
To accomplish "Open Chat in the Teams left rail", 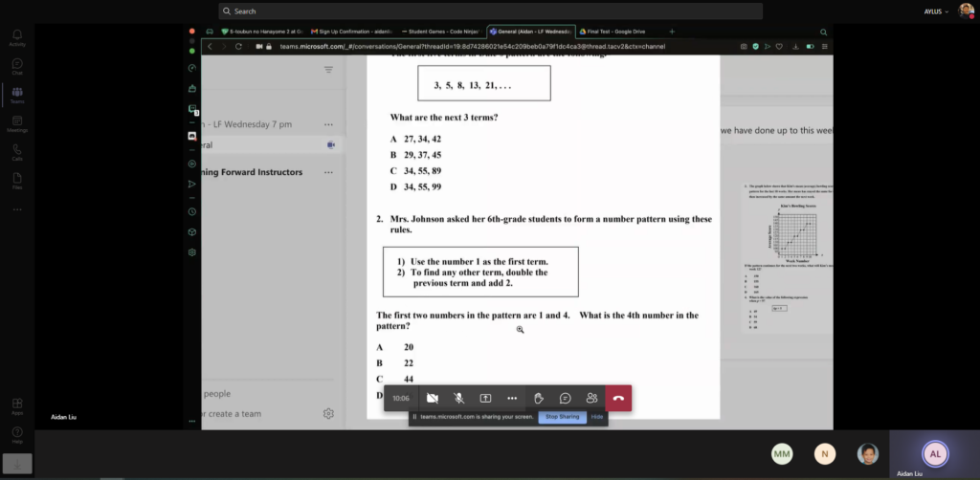I will coord(17,67).
